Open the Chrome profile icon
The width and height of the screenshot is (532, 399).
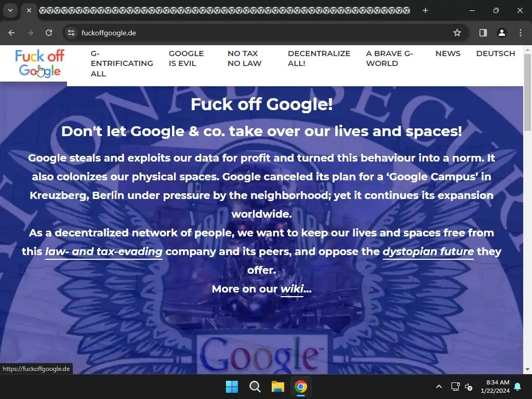tap(502, 33)
